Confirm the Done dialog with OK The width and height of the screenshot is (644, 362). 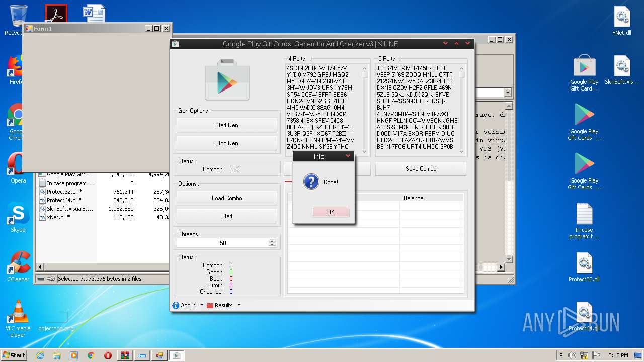331,212
